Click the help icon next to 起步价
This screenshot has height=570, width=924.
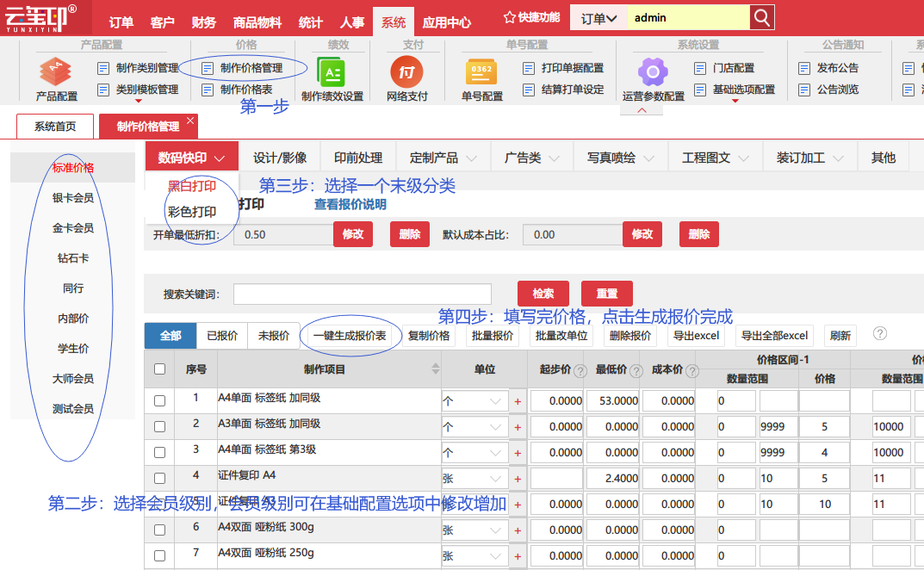click(x=580, y=371)
